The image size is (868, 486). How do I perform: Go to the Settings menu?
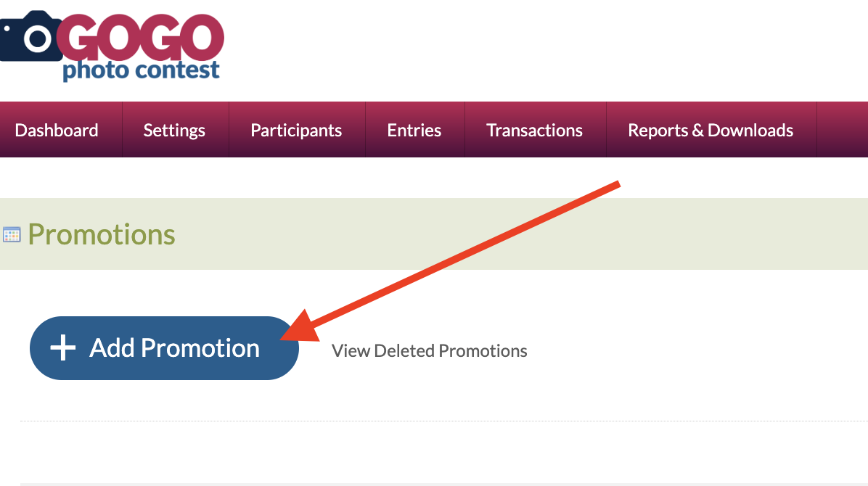tap(174, 130)
